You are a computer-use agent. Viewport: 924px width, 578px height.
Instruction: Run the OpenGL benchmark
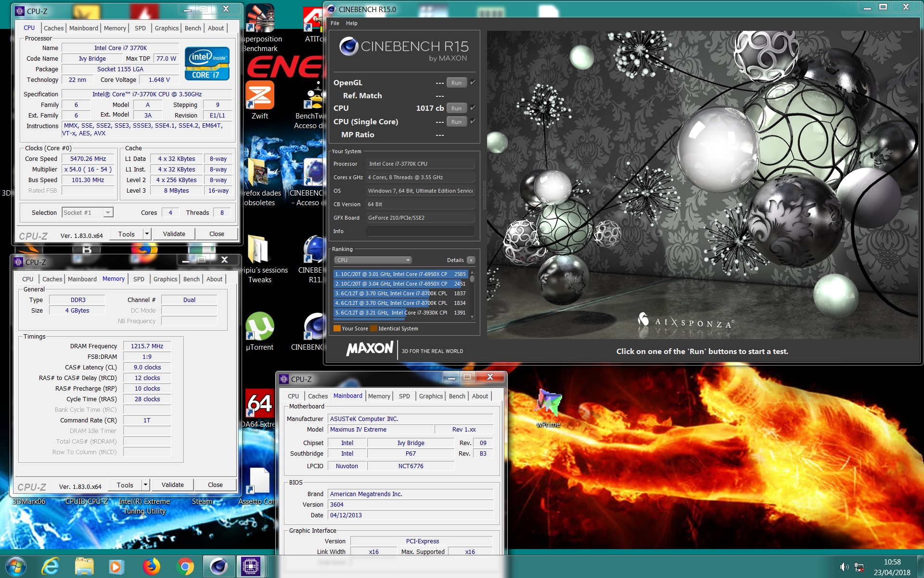(x=456, y=83)
